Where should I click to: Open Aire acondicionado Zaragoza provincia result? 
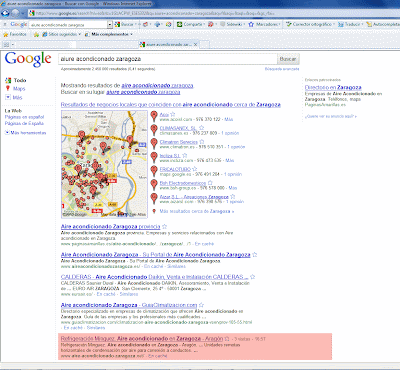click(x=110, y=226)
